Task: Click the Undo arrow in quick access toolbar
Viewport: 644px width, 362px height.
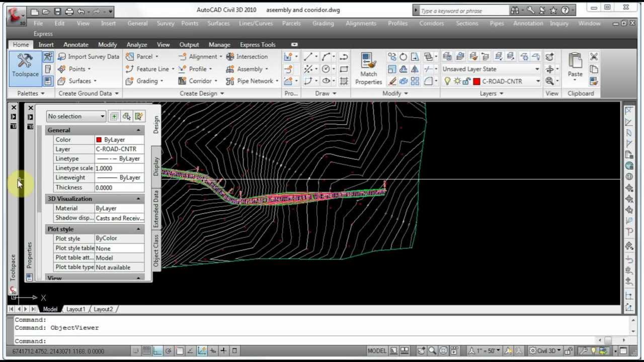Action: (x=80, y=11)
